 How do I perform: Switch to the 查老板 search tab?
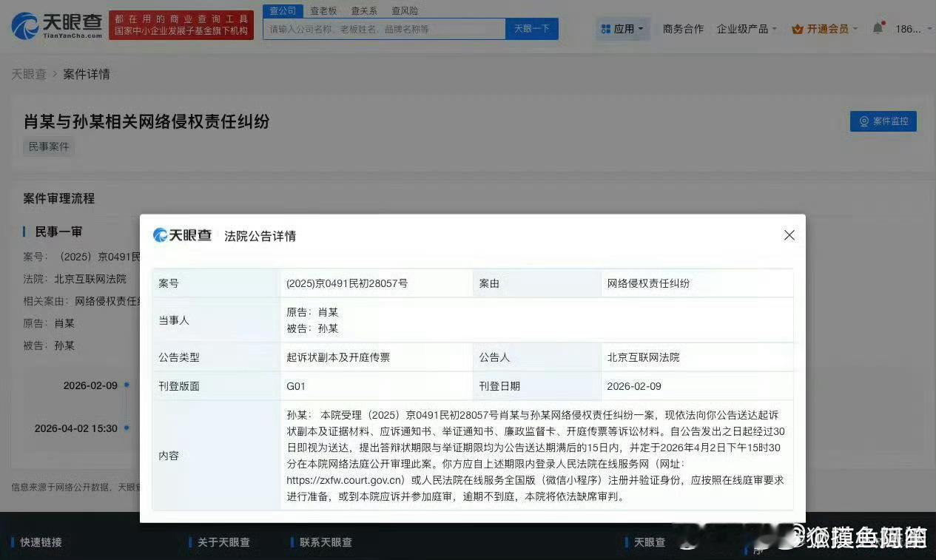[x=324, y=10]
